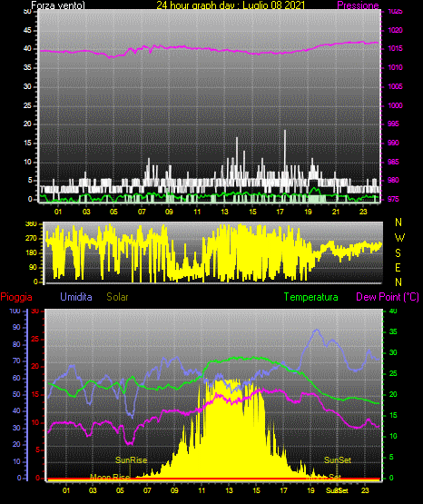Click the pressure axis value "995"

click(x=393, y=124)
